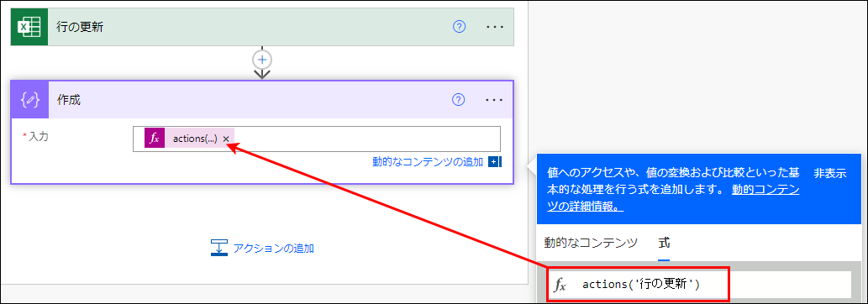Switch to the 動的なコンテンツ tab

tap(591, 243)
